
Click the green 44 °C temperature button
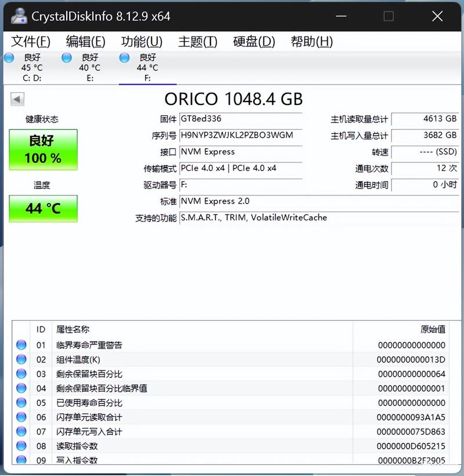43,209
